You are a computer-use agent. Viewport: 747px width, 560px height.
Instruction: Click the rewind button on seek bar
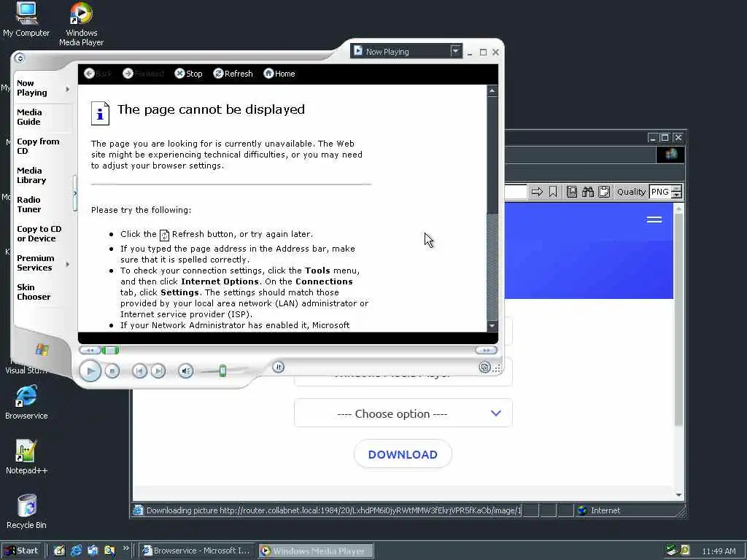tap(90, 351)
